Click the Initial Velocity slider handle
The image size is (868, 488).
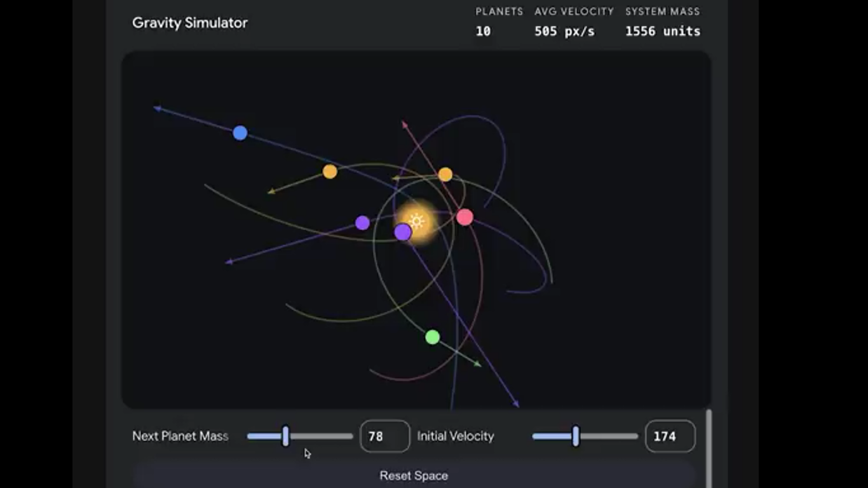(x=576, y=436)
